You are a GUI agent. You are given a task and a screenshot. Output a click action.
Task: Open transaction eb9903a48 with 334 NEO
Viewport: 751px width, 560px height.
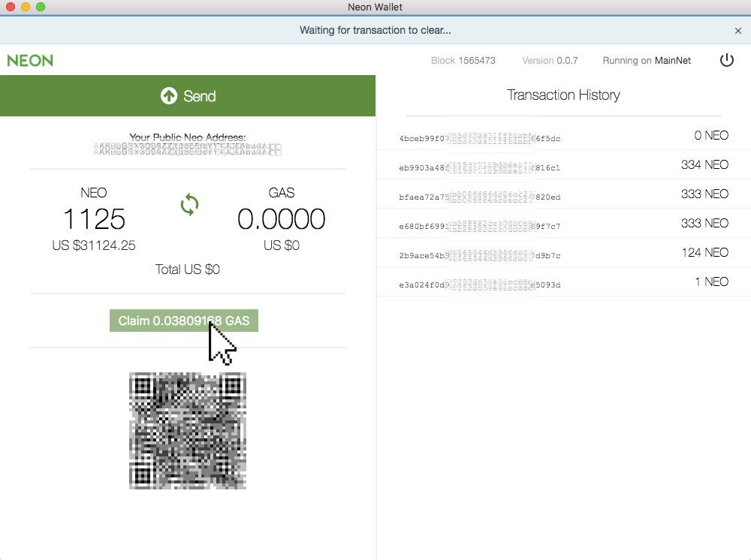[x=563, y=165]
